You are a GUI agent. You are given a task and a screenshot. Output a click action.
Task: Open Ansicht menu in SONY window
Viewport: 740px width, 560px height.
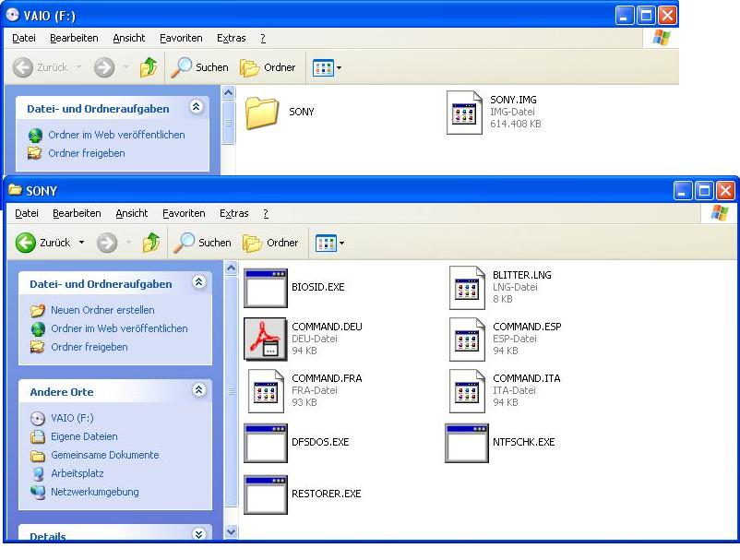[132, 213]
